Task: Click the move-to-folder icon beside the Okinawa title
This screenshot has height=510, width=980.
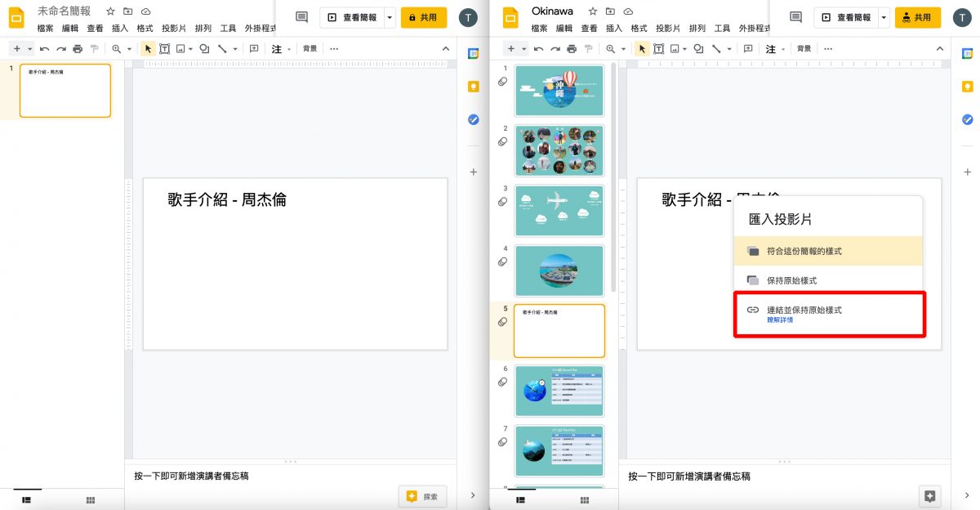Action: 610,11
